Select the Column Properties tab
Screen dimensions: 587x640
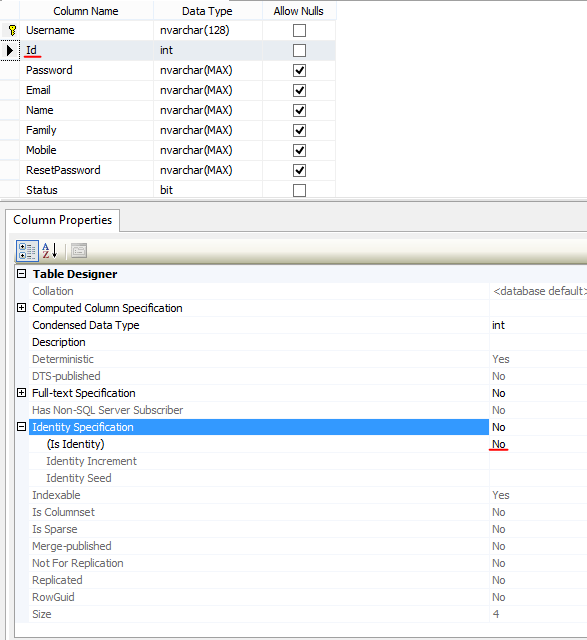tap(62, 220)
